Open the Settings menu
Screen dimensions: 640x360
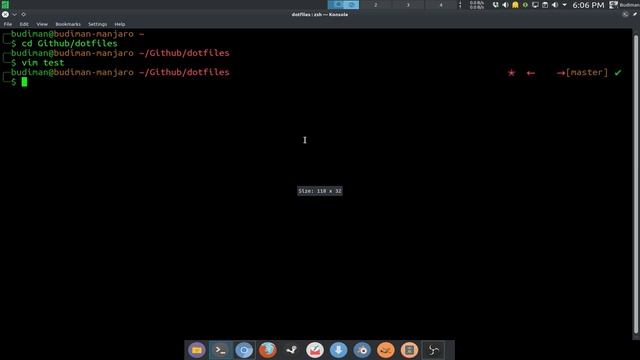click(x=98, y=24)
